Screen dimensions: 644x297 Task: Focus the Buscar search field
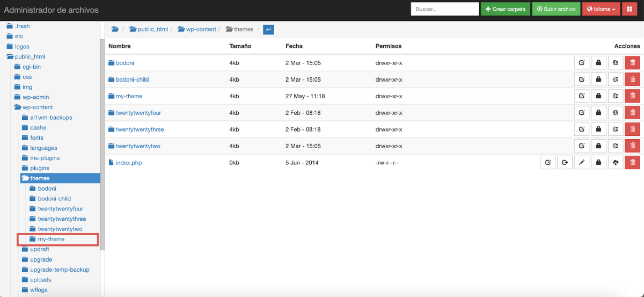point(444,9)
